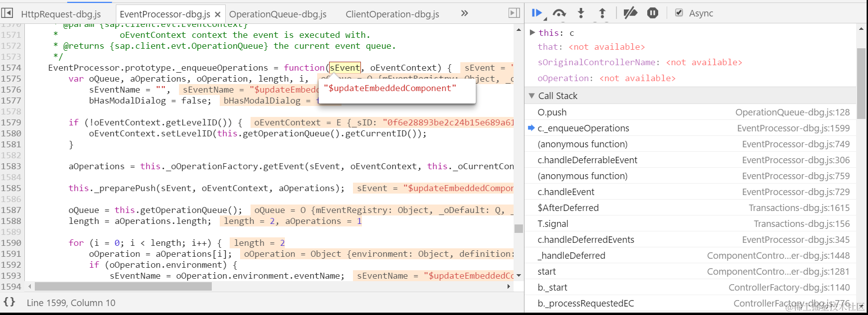This screenshot has height=315, width=868.
Task: Select T.signal stack frame
Action: pos(691,223)
